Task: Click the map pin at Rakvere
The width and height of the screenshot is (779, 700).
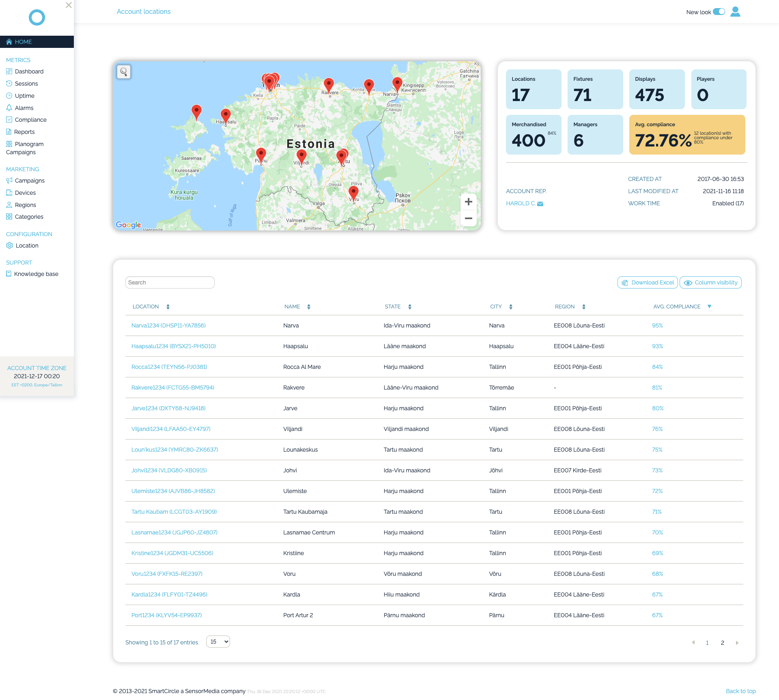Action: coord(329,86)
